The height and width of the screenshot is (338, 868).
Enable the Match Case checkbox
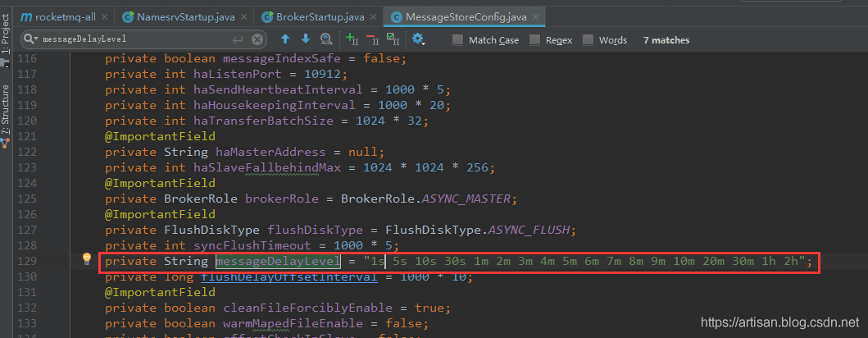[458, 39]
